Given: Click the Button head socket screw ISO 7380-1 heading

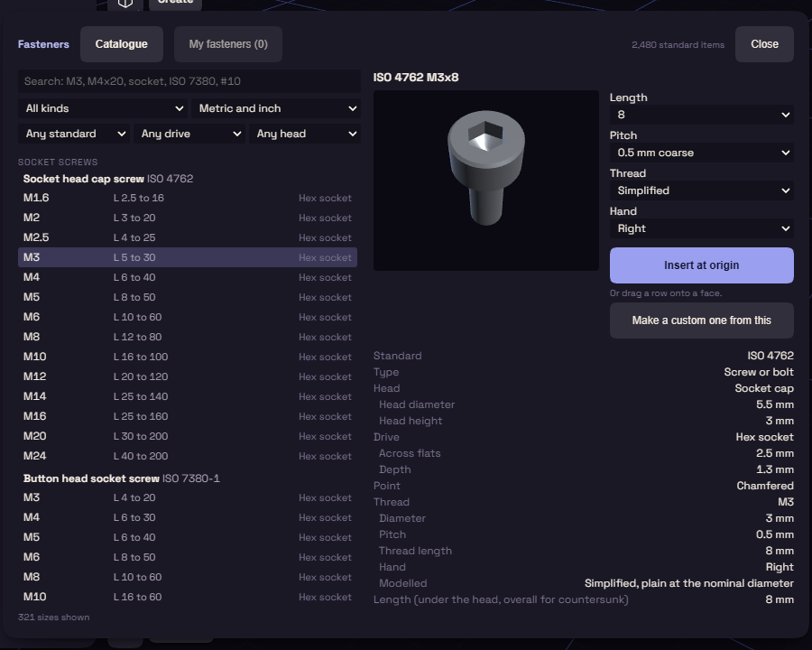Looking at the screenshot, I should (122, 478).
